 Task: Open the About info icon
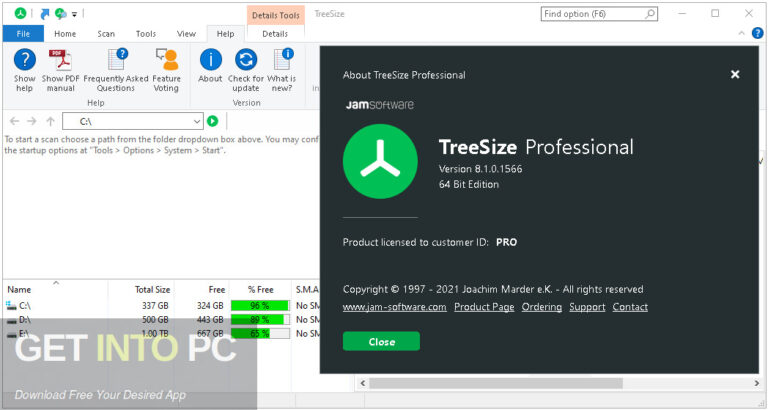click(x=211, y=66)
